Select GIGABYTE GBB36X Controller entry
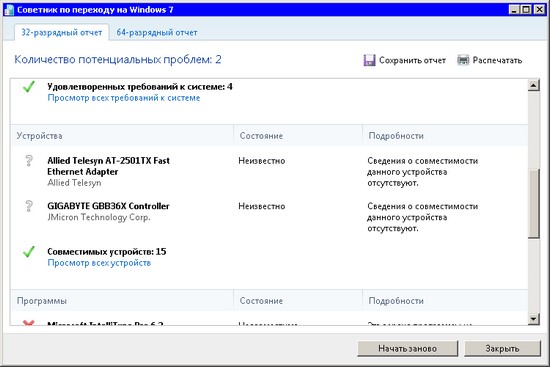550x367 pixels. (x=108, y=206)
